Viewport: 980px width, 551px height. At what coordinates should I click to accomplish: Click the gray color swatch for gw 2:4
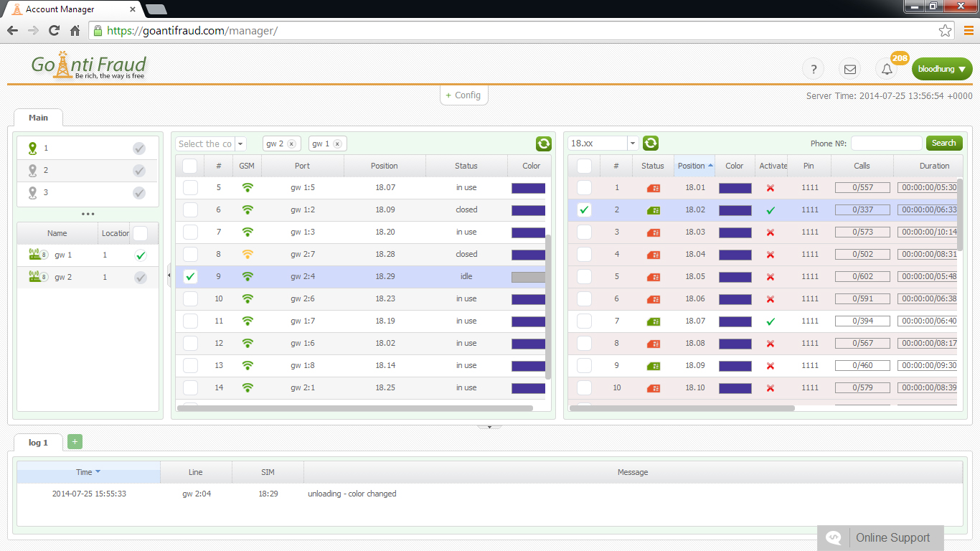click(528, 277)
